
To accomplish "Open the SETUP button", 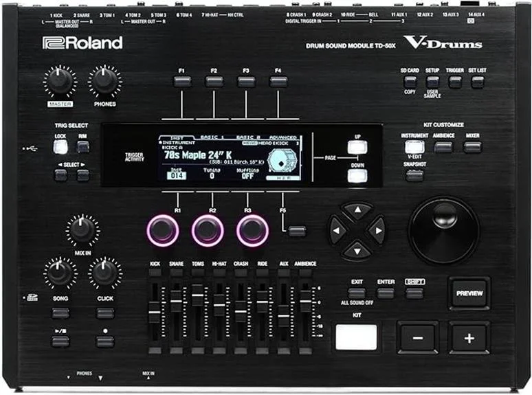I will (x=432, y=82).
